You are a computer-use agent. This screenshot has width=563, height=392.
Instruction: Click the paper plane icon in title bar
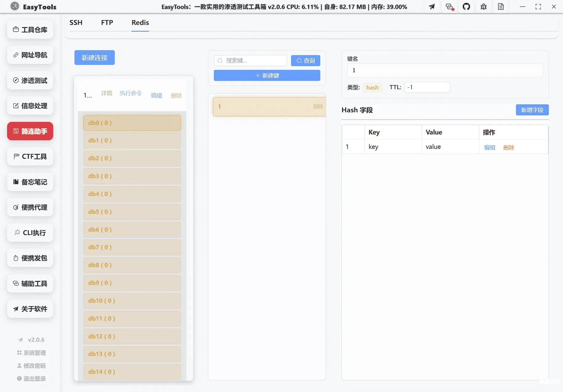[x=432, y=6]
